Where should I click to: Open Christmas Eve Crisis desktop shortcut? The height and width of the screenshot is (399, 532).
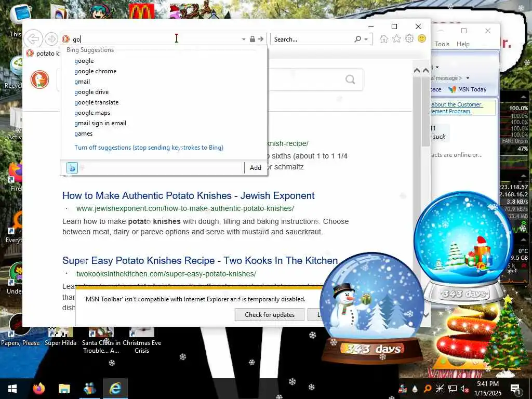coord(142,340)
